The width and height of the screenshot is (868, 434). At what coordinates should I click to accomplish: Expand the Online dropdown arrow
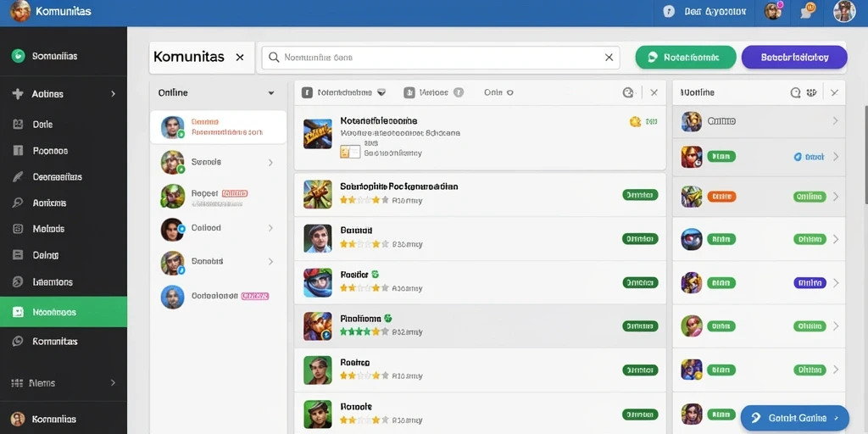(271, 93)
